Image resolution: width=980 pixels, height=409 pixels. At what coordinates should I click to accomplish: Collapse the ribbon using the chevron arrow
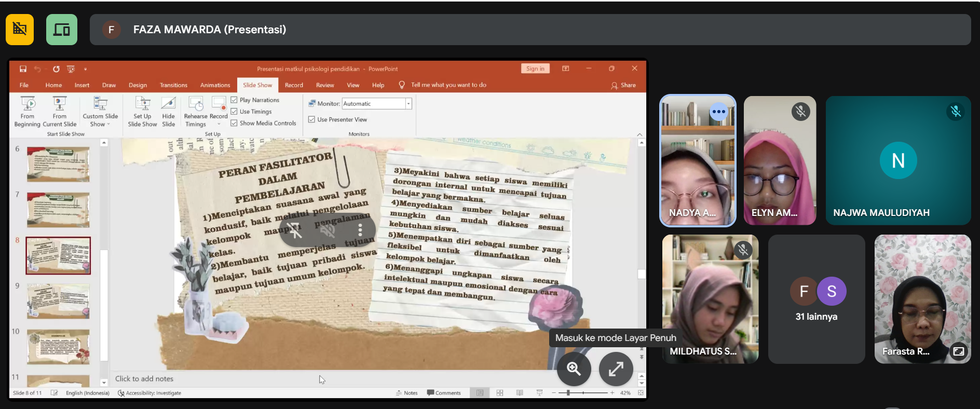click(639, 134)
